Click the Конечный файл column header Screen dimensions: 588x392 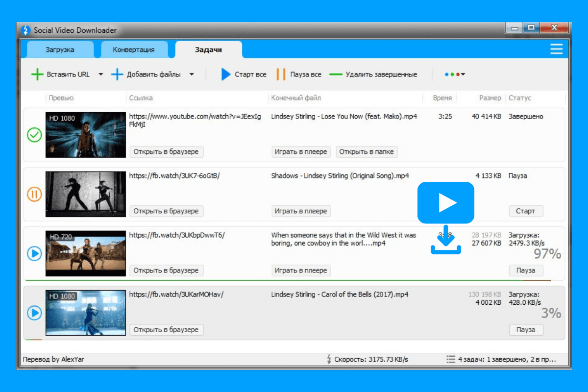(x=296, y=98)
